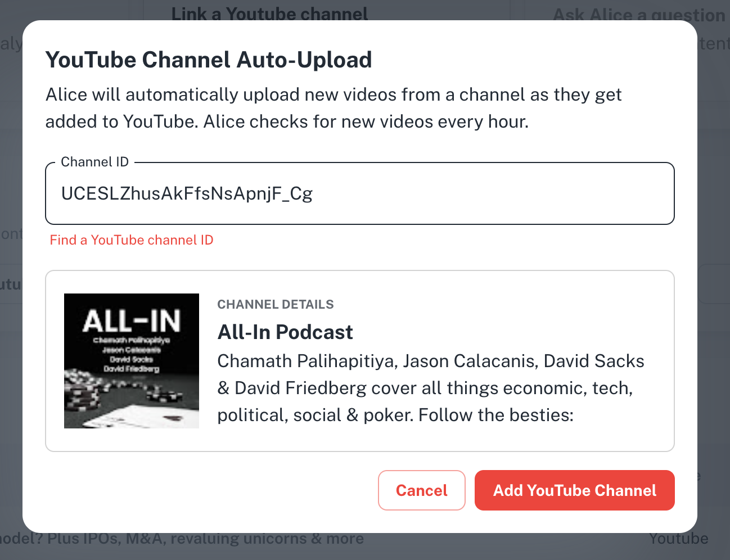Image resolution: width=730 pixels, height=560 pixels.
Task: Click the CHANNEL DETAILS section label
Action: click(x=276, y=305)
